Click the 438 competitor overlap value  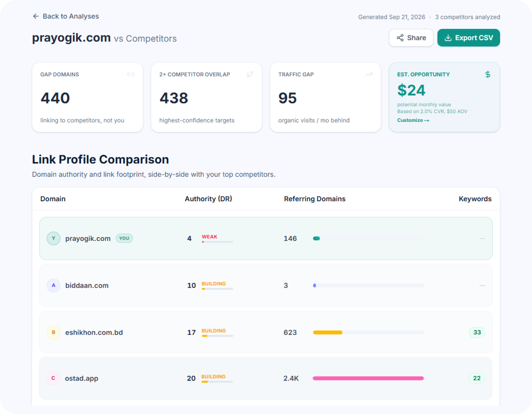[x=174, y=98]
